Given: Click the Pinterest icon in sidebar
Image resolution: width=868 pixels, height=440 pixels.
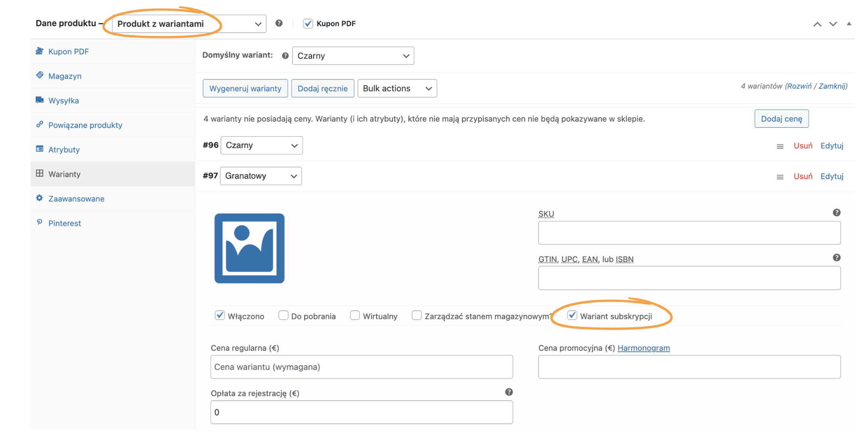Looking at the screenshot, I should [40, 223].
